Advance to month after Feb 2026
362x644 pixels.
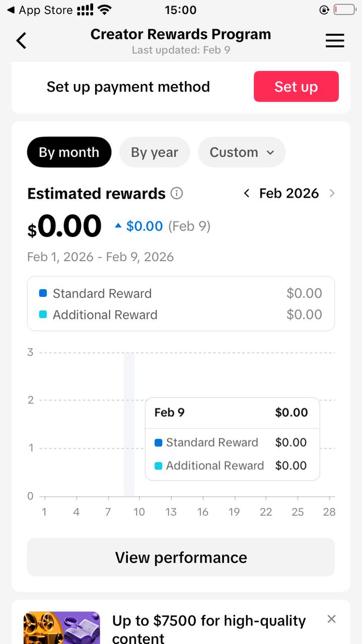tap(332, 193)
